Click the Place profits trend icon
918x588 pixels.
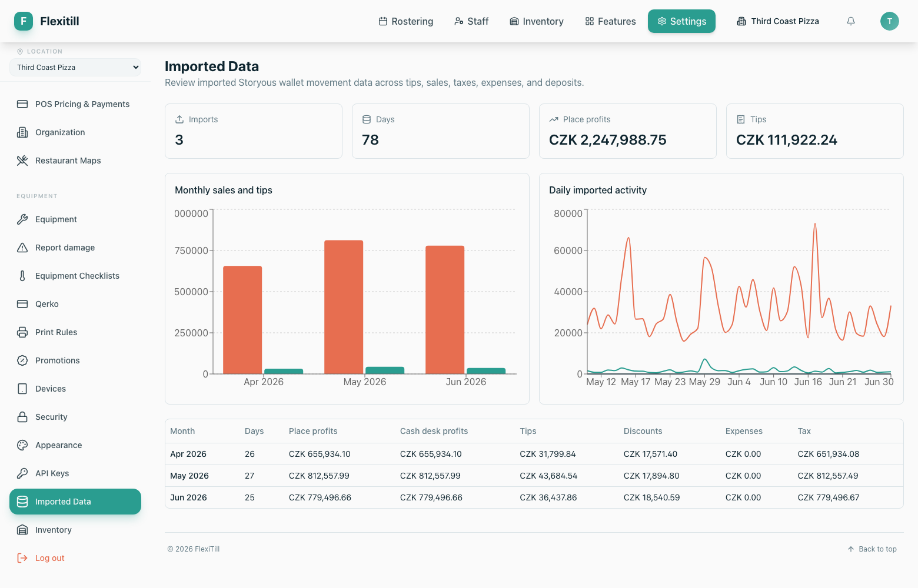pos(554,119)
